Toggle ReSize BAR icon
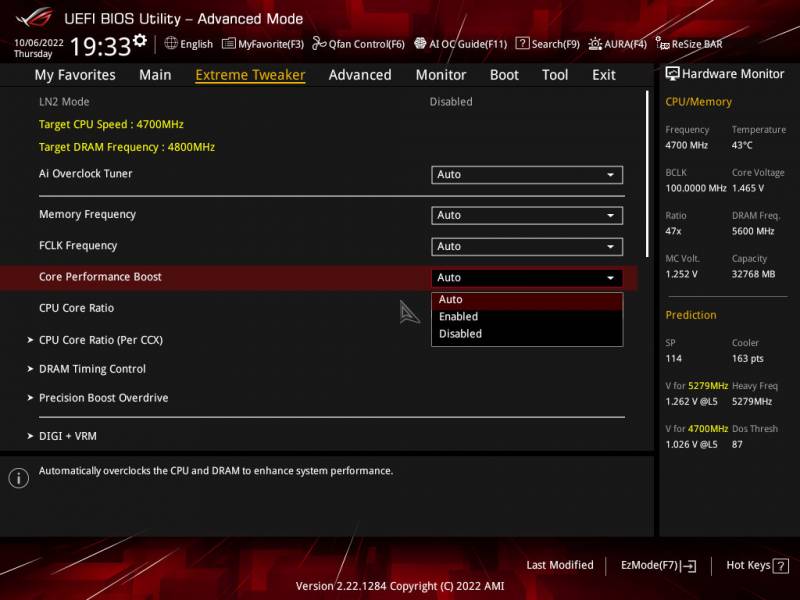The image size is (800, 600). [662, 44]
